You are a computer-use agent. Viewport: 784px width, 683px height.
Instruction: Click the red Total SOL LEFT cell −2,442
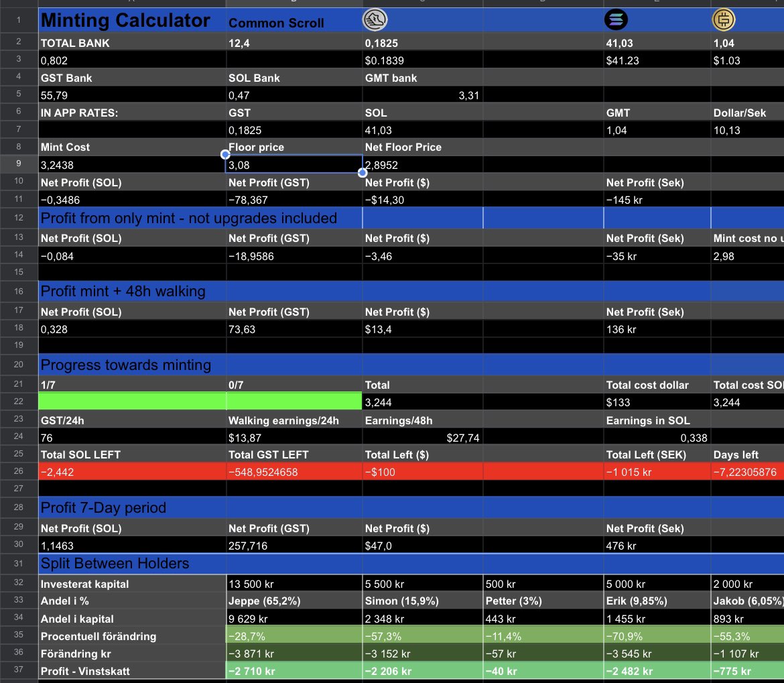[x=133, y=471]
